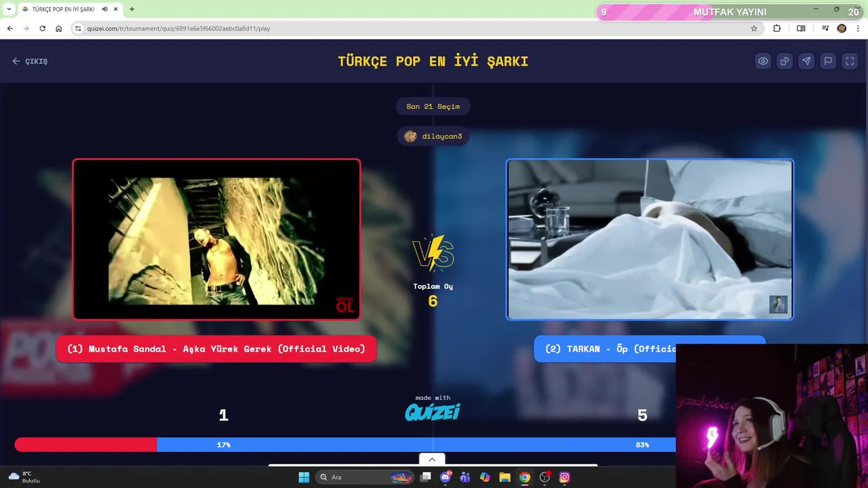Click the blue 83% portion of vote bar
868x488 pixels.
click(x=416, y=445)
